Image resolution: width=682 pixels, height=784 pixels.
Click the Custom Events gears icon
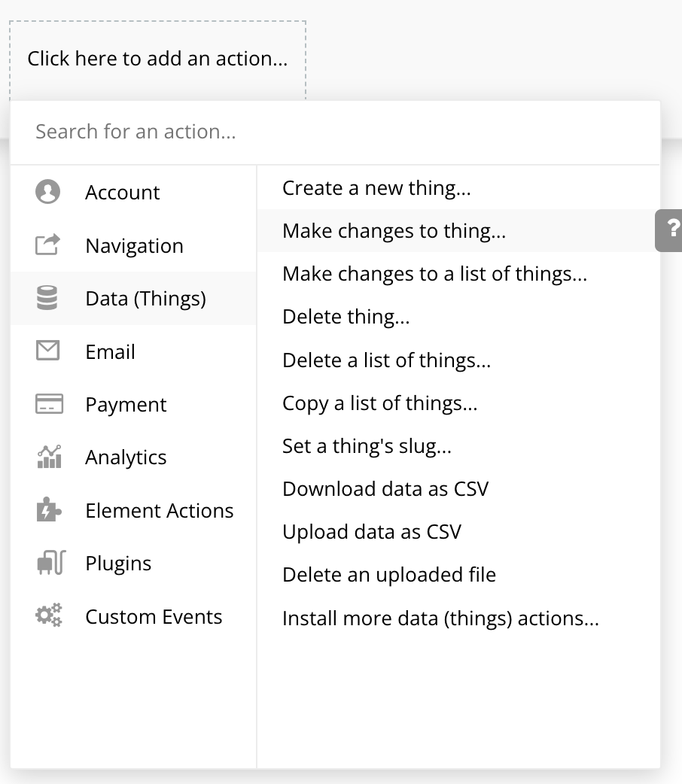(50, 616)
